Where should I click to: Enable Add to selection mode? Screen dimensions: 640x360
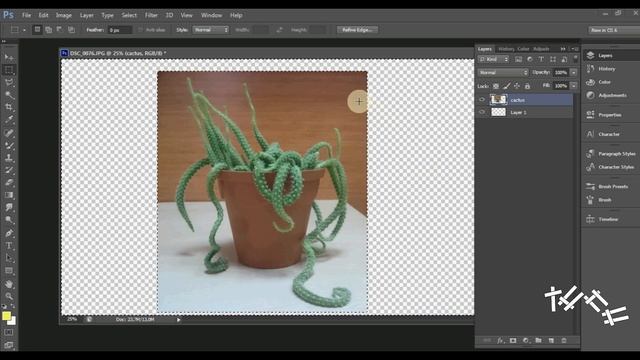pos(49,30)
